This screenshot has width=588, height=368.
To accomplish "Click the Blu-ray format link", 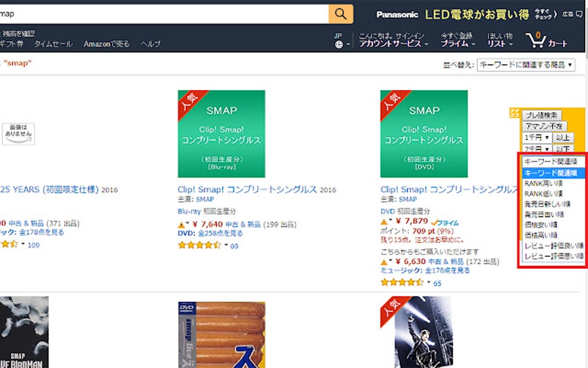I will pos(190,211).
